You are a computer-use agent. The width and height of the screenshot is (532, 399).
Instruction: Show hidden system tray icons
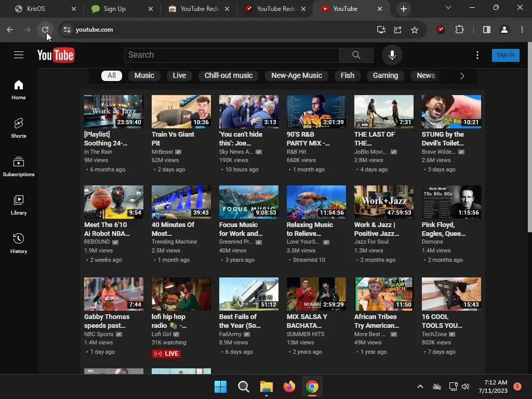[x=420, y=387]
